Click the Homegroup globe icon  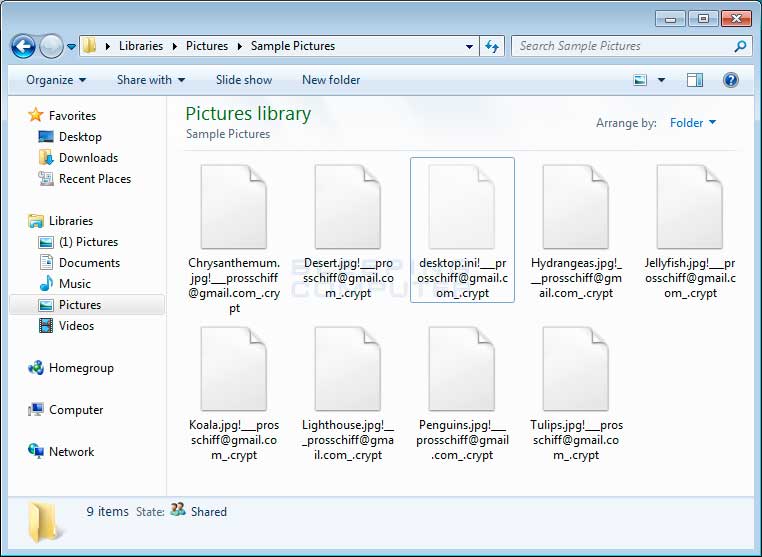pyautogui.click(x=35, y=367)
